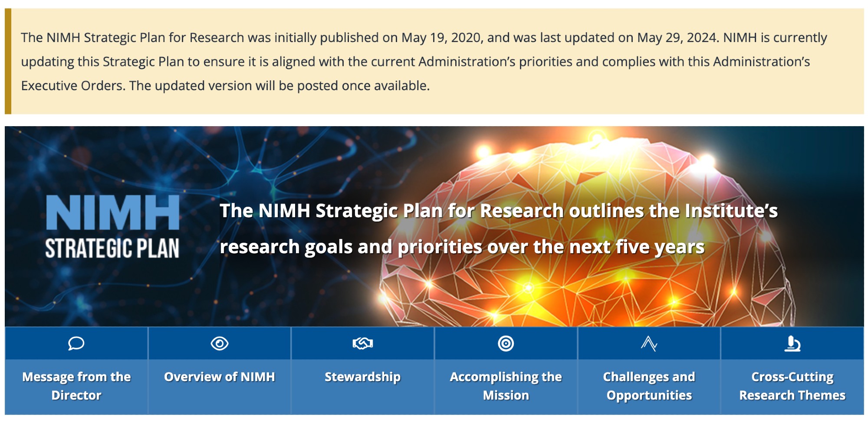
Task: Open the Cross-Cutting Research Themes label
Action: 792,386
